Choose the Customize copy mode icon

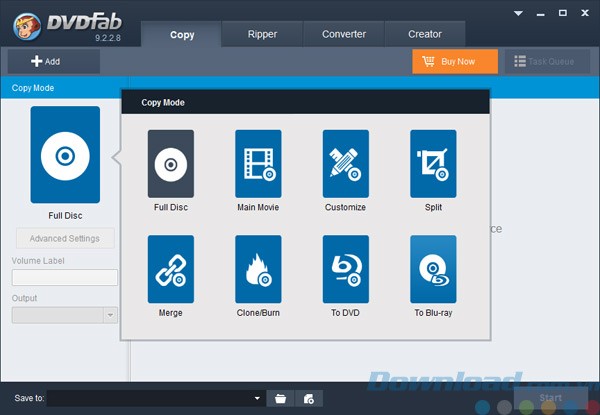pos(346,164)
